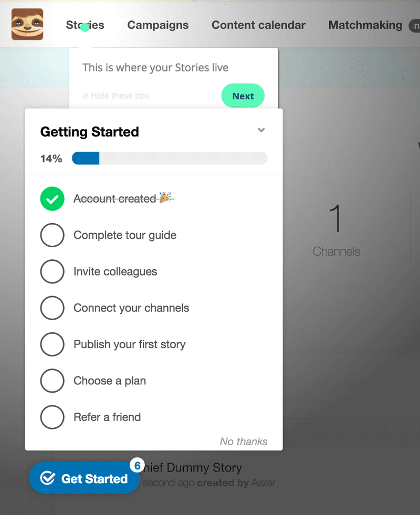Click the sloth avatar logo
The height and width of the screenshot is (515, 420).
(x=27, y=25)
